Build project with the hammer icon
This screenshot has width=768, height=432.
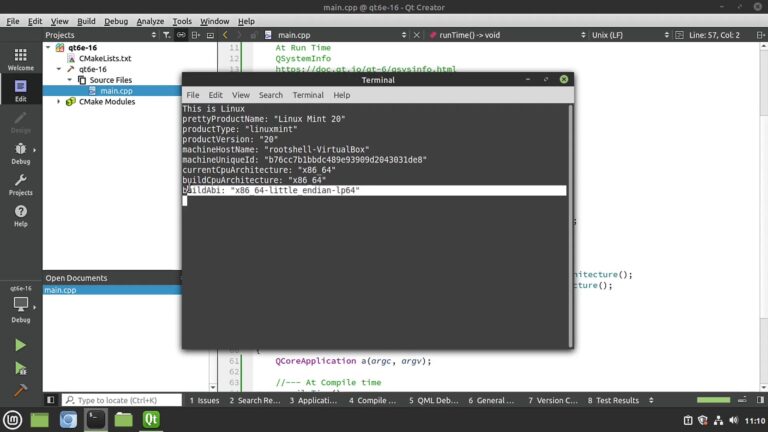click(20, 390)
